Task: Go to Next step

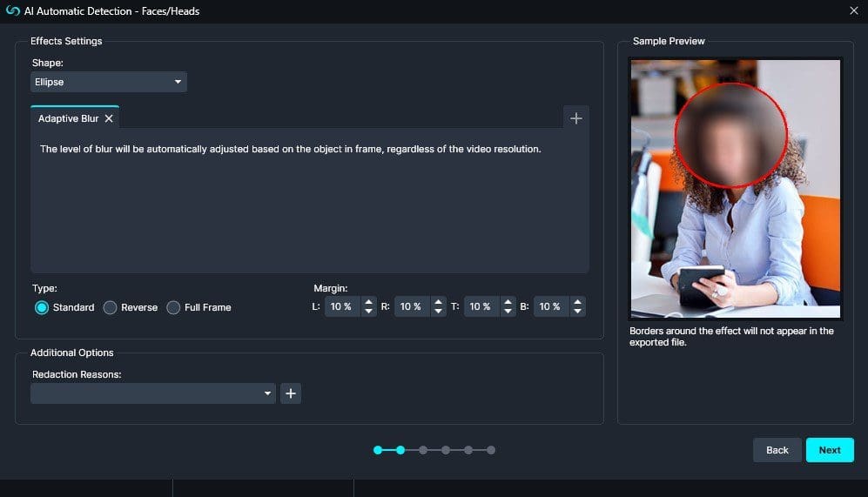Action: [x=829, y=450]
